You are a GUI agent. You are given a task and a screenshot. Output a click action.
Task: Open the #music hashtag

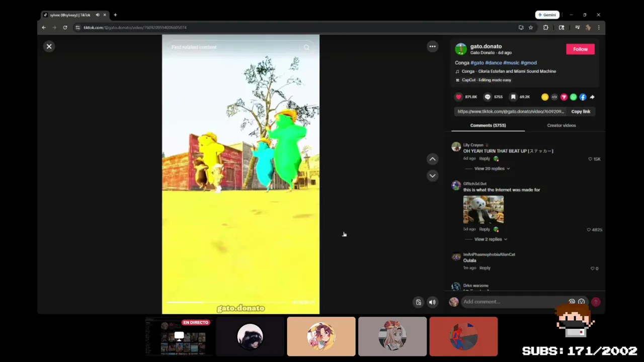tap(511, 63)
